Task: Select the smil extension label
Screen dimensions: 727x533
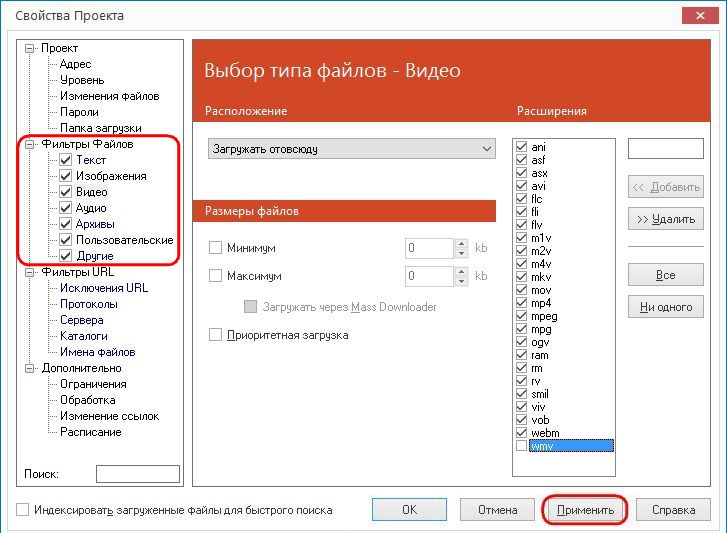Action: [x=540, y=394]
